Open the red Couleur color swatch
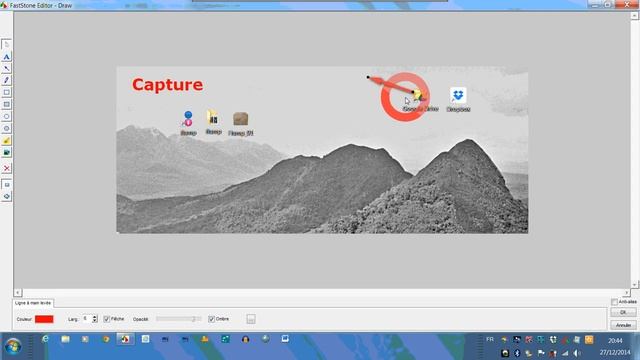640x360 pixels. [x=44, y=319]
